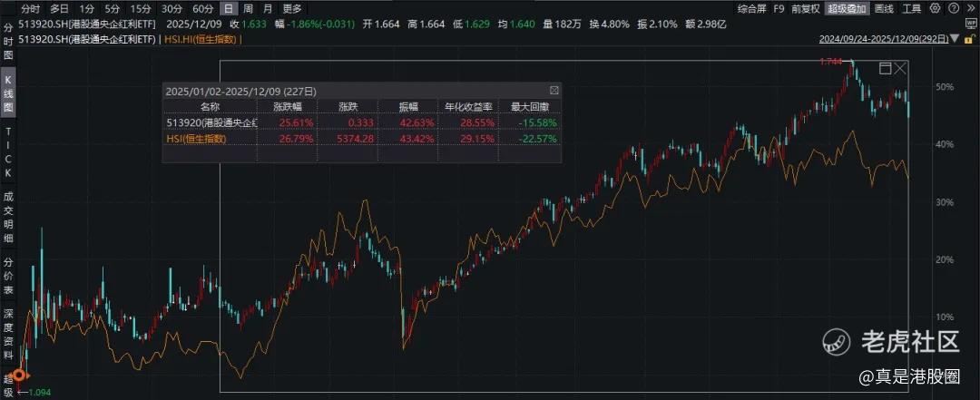Image resolution: width=980 pixels, height=400 pixels.
Task: Open the 画线 drawing tools
Action: pos(884,9)
